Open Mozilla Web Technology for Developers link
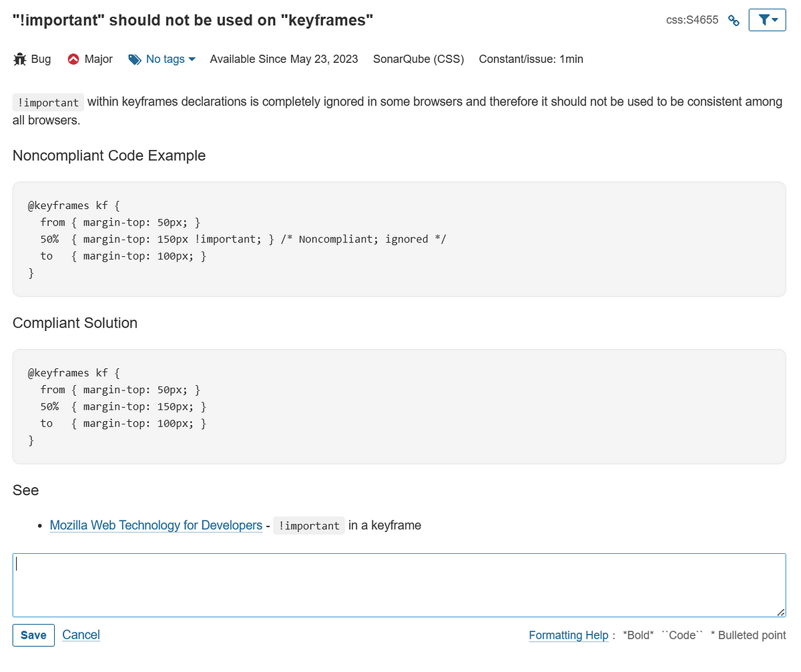The width and height of the screenshot is (801, 672). tap(156, 525)
